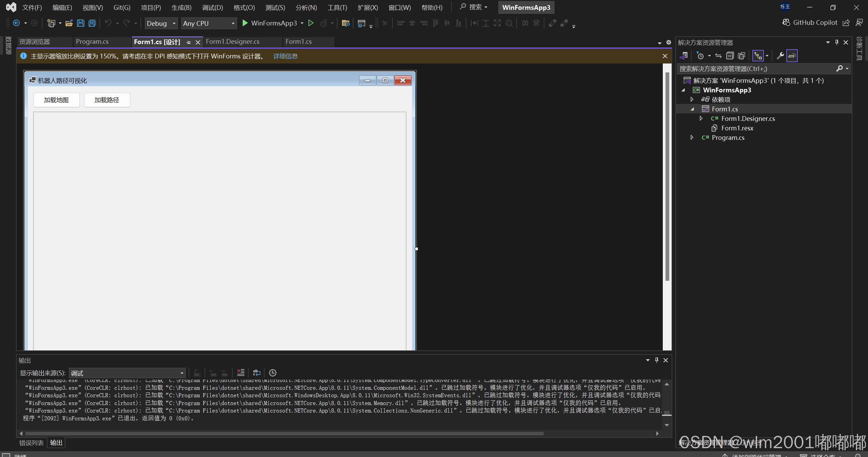Viewport: 868px width, 457px height.
Task: Click the 加载地图 button on the form
Action: (56, 100)
